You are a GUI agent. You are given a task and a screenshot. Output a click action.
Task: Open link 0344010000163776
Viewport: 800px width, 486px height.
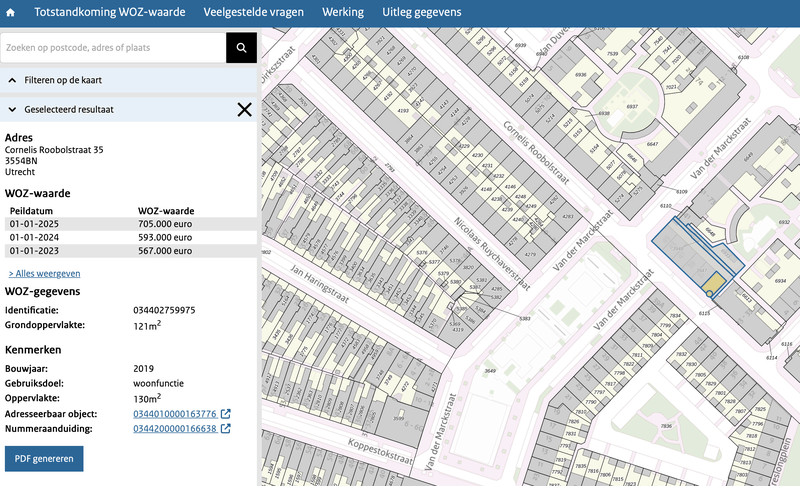(175, 414)
